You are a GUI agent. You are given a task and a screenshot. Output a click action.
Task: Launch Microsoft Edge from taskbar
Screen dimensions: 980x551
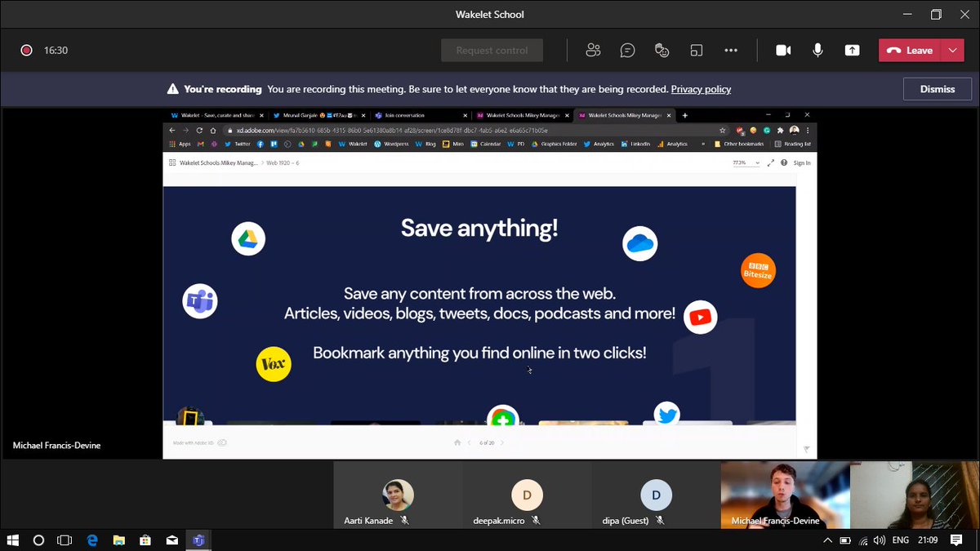[x=92, y=540]
